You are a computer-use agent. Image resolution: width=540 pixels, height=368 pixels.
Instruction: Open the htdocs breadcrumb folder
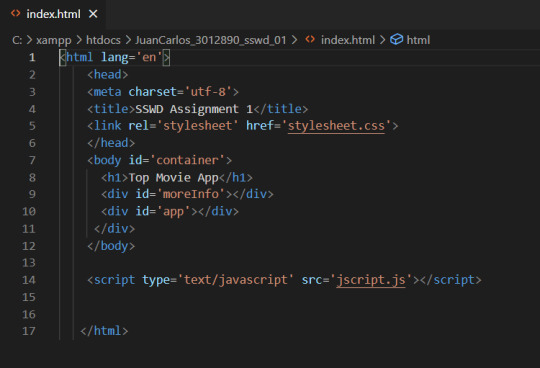point(103,40)
